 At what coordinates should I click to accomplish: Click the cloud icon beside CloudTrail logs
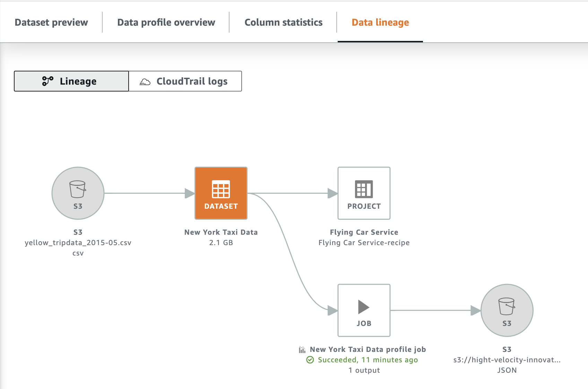click(x=145, y=82)
